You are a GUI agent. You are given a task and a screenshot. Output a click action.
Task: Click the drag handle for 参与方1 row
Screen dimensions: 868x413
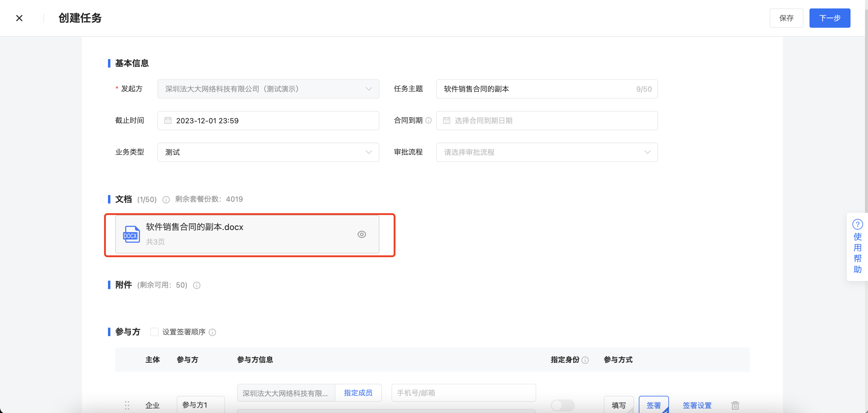[x=127, y=405]
